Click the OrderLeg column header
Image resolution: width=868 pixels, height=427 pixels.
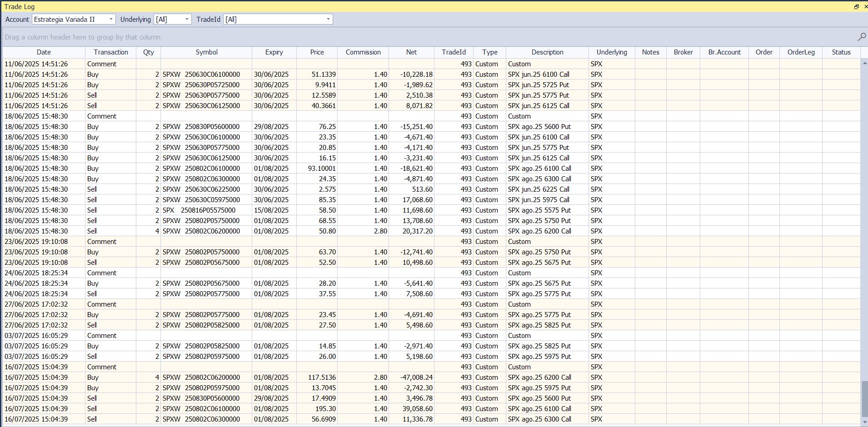tap(801, 52)
